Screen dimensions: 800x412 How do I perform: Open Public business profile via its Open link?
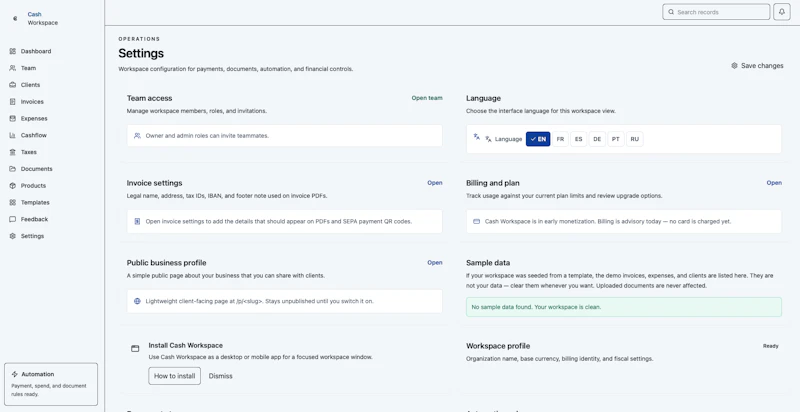[x=435, y=263]
